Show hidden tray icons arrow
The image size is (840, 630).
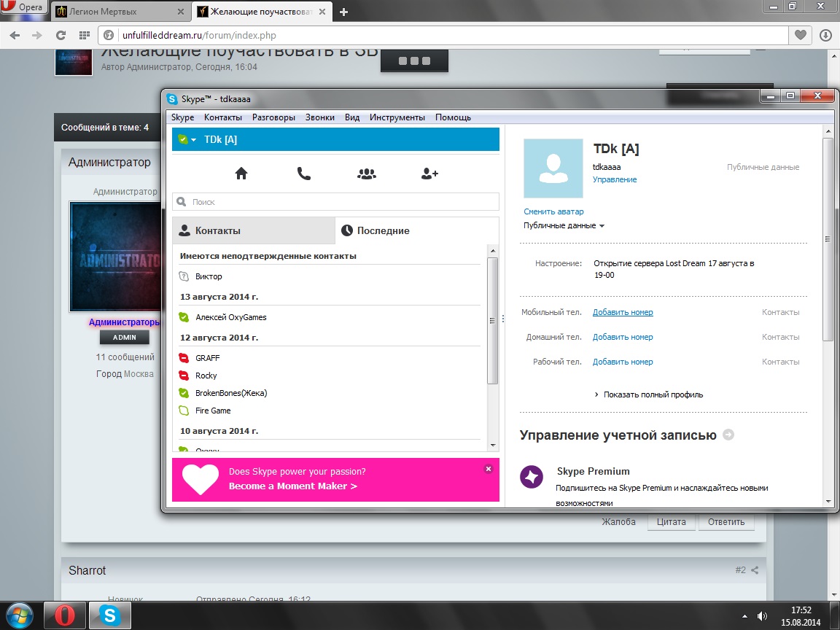744,617
